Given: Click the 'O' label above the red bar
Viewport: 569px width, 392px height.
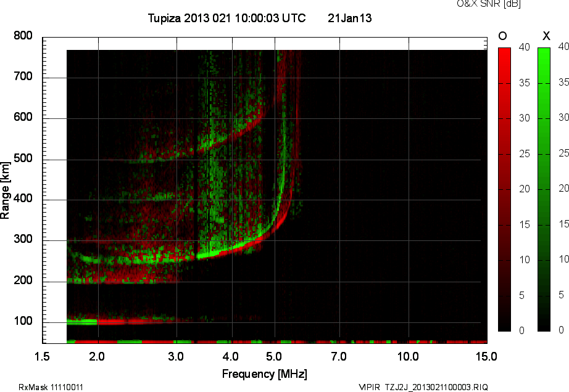Looking at the screenshot, I should pos(502,36).
